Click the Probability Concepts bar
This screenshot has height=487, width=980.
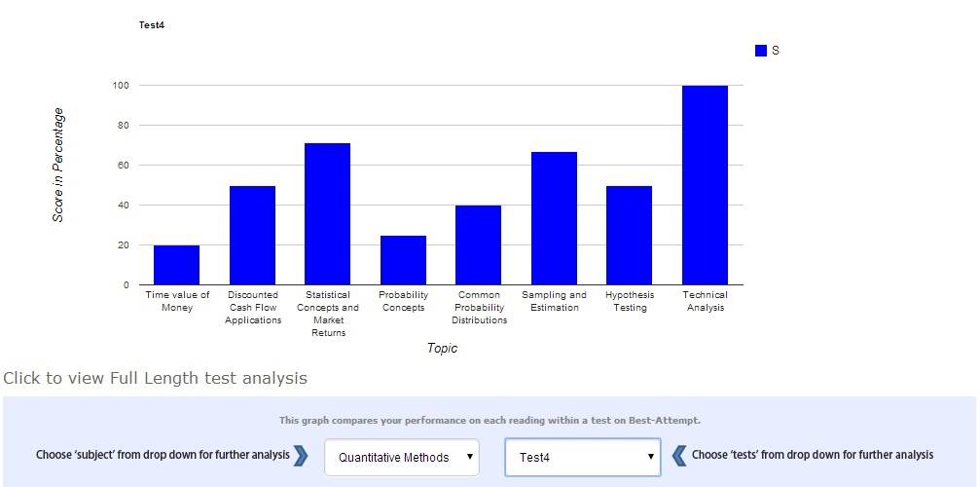403,260
